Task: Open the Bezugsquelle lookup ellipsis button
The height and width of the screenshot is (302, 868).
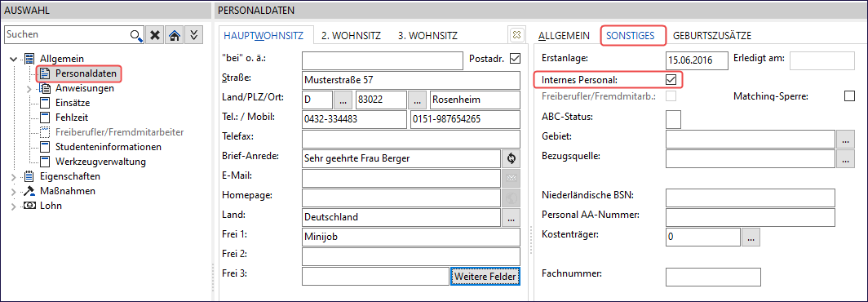Action: click(844, 159)
